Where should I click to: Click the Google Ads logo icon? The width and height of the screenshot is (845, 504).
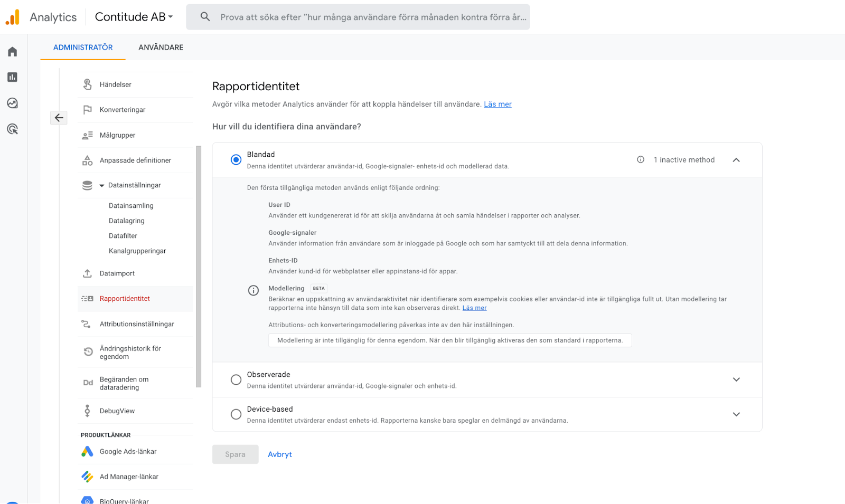click(x=87, y=451)
